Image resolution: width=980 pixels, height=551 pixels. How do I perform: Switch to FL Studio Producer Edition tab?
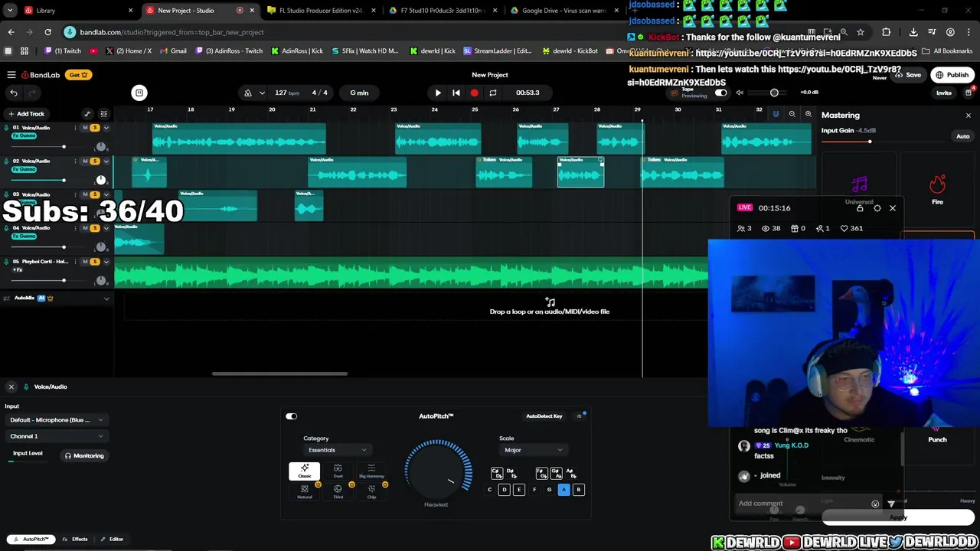tap(321, 11)
